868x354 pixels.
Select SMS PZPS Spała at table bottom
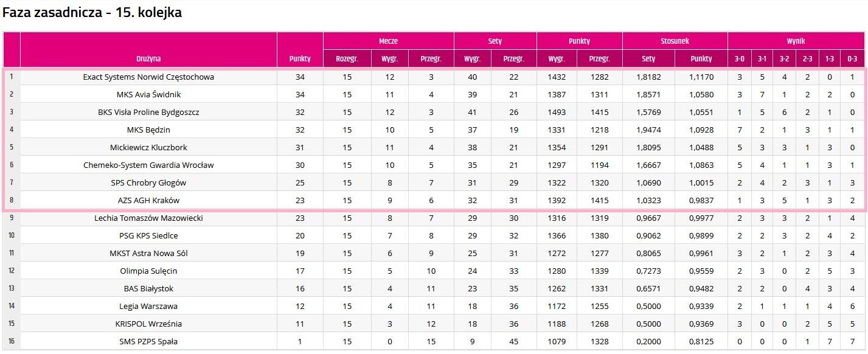148,342
